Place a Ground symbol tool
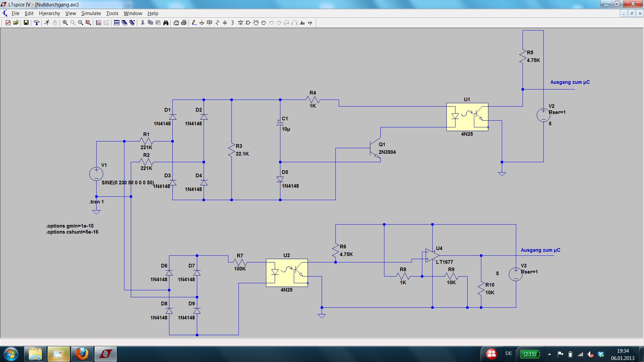The image size is (644, 362). point(202,23)
